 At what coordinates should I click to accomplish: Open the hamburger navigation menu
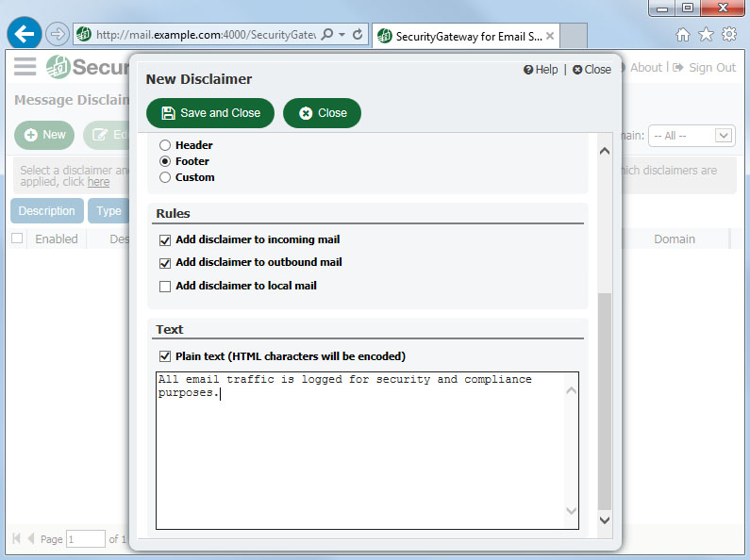pos(25,66)
